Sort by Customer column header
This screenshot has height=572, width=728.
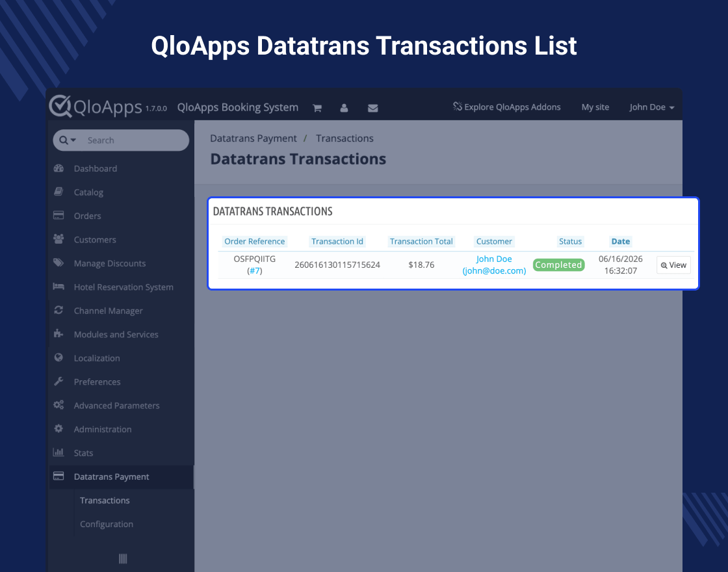(494, 241)
